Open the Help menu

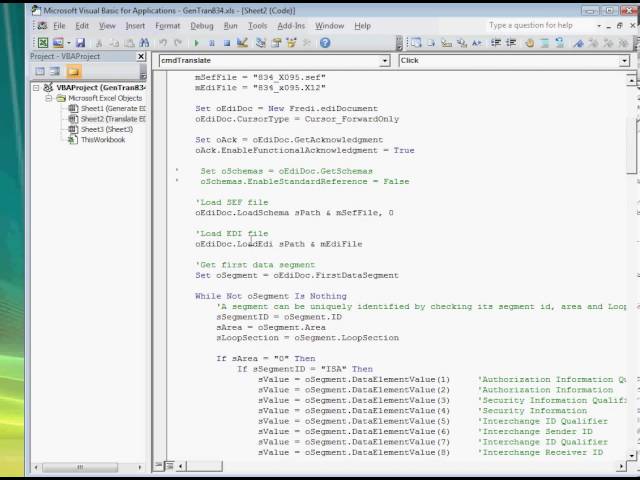point(362,26)
